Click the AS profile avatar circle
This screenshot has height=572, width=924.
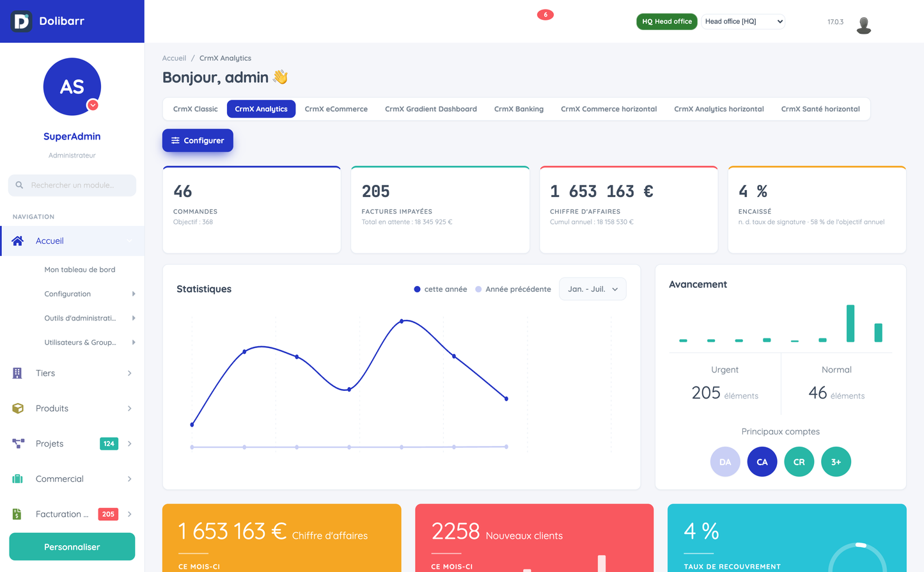tap(72, 86)
